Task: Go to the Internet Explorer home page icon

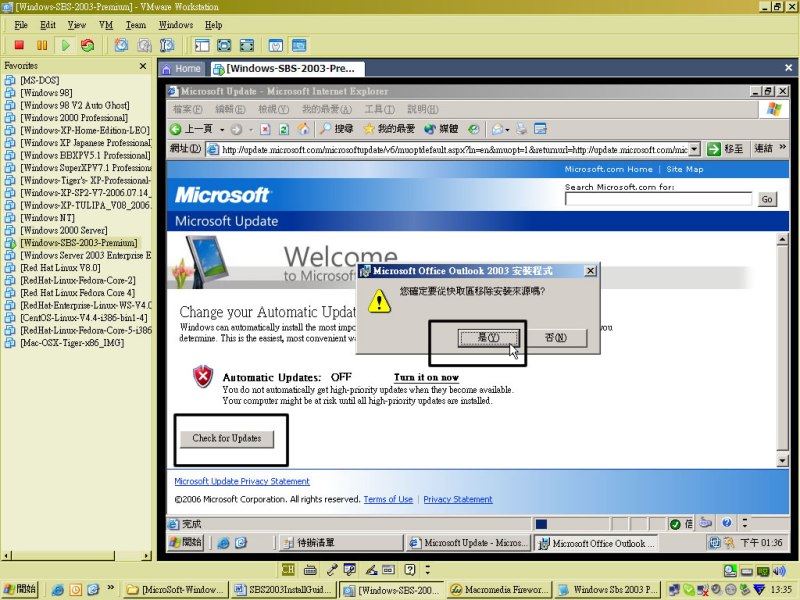Action: tap(303, 129)
